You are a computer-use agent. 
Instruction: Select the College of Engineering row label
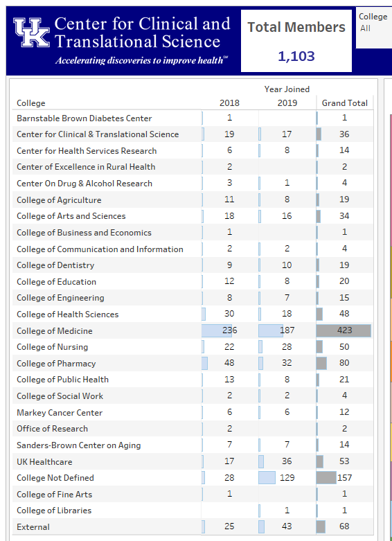pos(60,298)
